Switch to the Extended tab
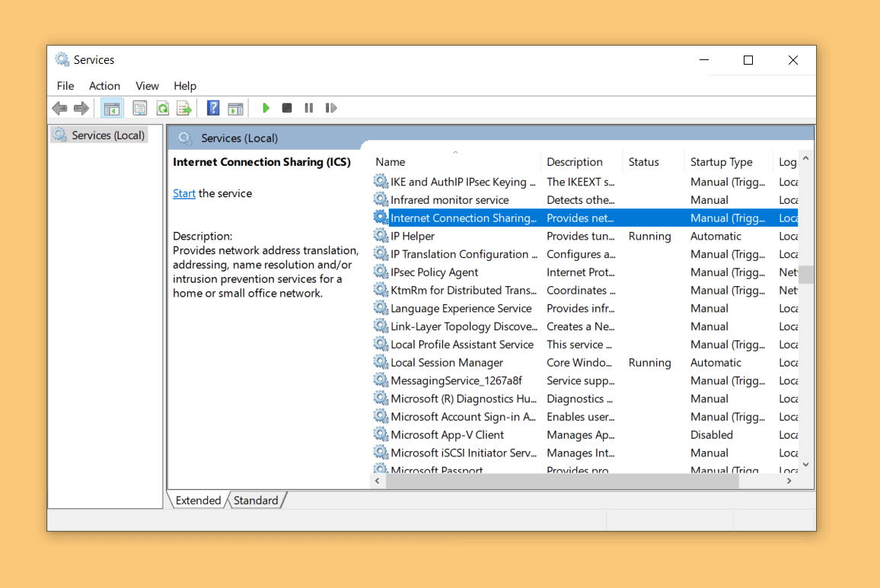 [198, 500]
